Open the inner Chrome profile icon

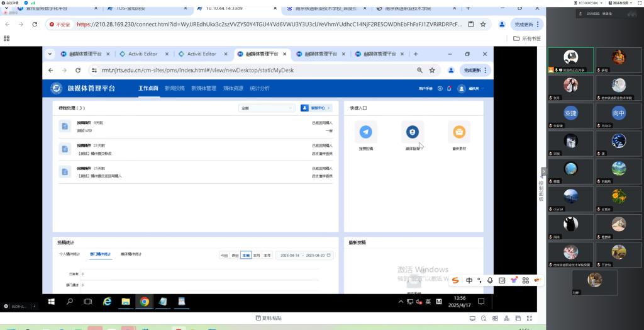451,71
